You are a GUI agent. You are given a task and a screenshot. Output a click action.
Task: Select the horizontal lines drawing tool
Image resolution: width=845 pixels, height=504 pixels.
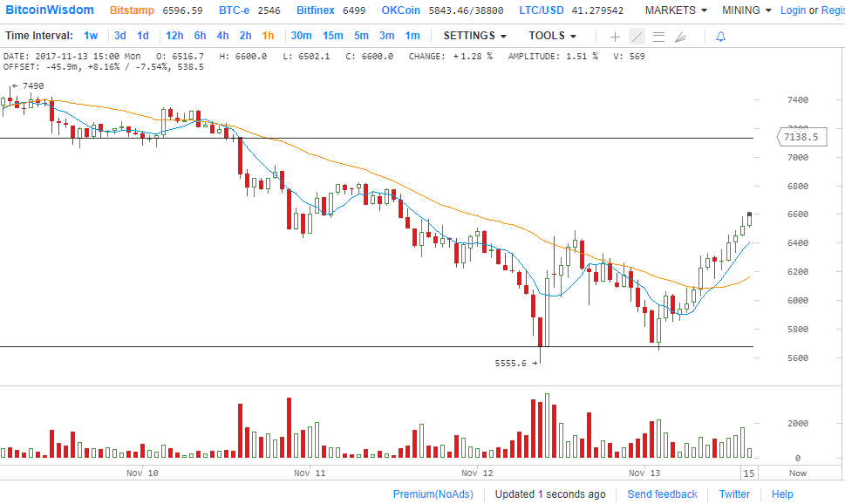click(x=658, y=37)
